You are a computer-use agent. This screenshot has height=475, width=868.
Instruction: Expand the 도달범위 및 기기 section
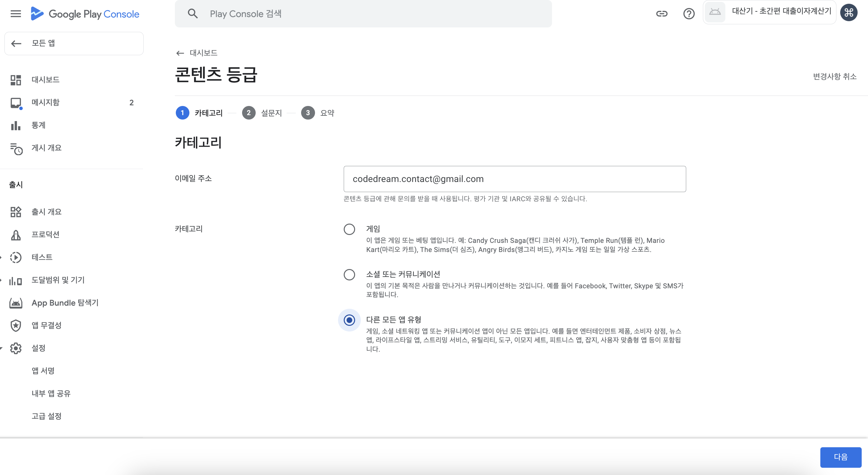[x=1, y=280]
